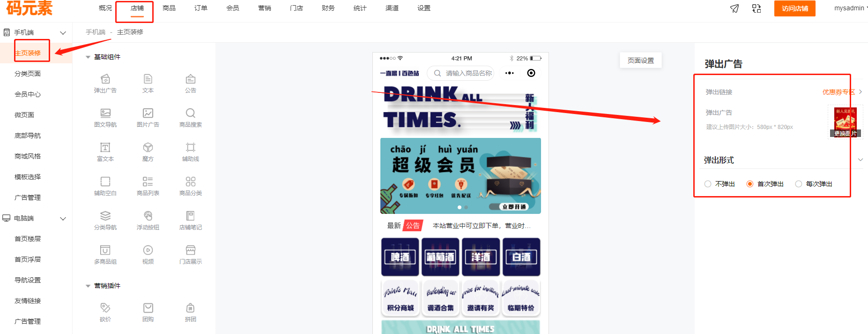
Task: Add the 分类导航 category navigation component
Action: click(x=105, y=220)
